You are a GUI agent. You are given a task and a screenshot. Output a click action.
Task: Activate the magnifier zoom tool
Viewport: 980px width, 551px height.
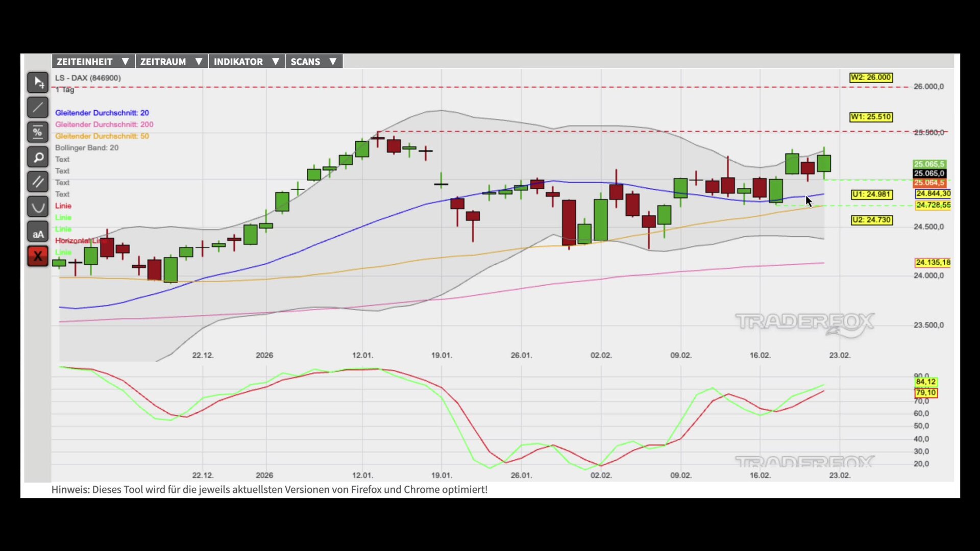pyautogui.click(x=38, y=158)
